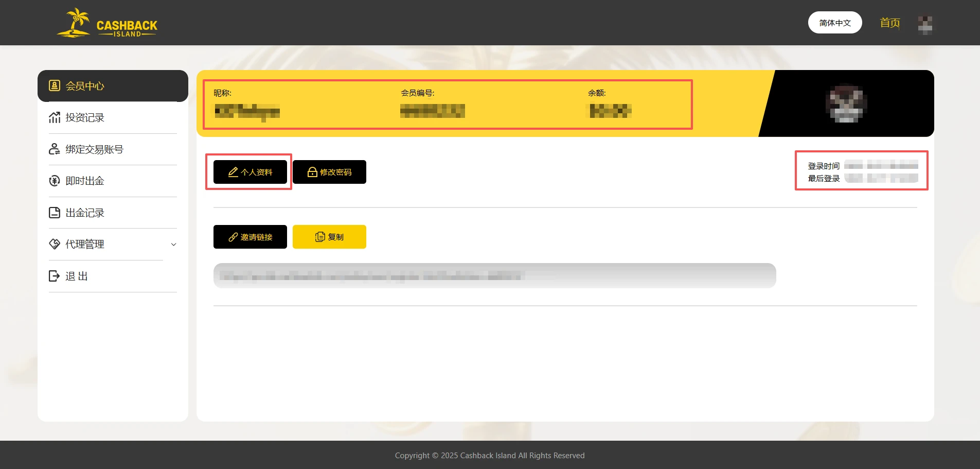Image resolution: width=980 pixels, height=469 pixels.
Task: Expand the 代理管理 submenu chevron
Action: click(174, 245)
